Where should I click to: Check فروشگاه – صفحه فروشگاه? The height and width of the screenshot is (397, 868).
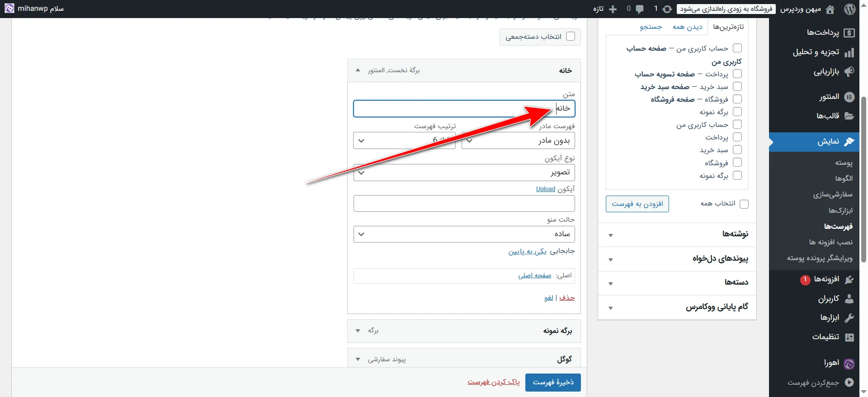(x=737, y=99)
